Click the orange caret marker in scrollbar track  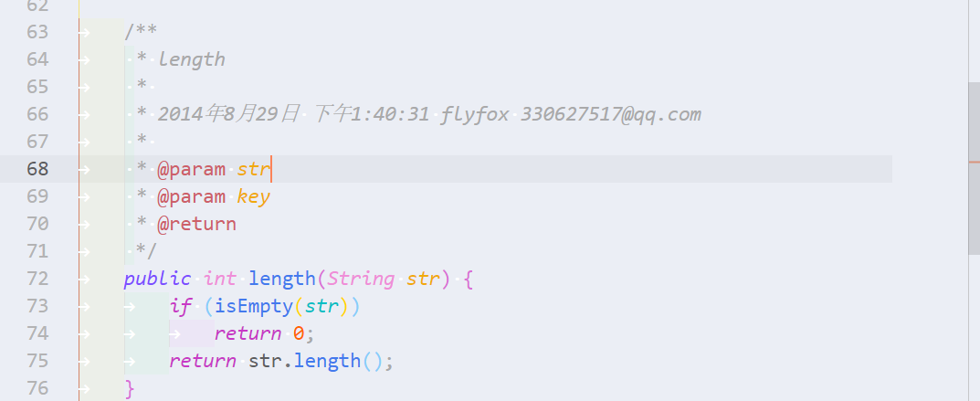(974, 163)
